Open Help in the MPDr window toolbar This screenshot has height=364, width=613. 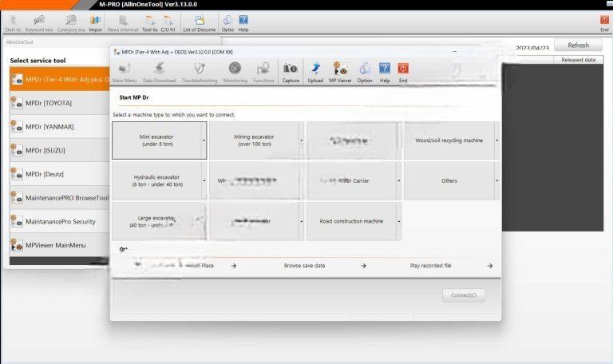click(385, 73)
